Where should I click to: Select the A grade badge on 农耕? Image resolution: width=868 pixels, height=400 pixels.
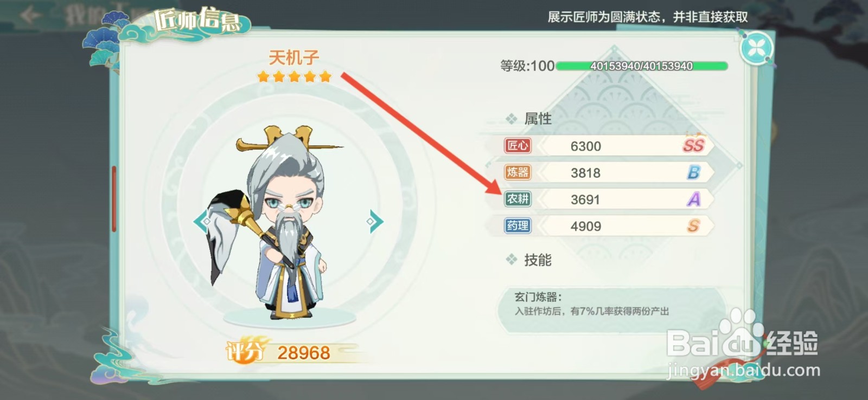tap(693, 199)
